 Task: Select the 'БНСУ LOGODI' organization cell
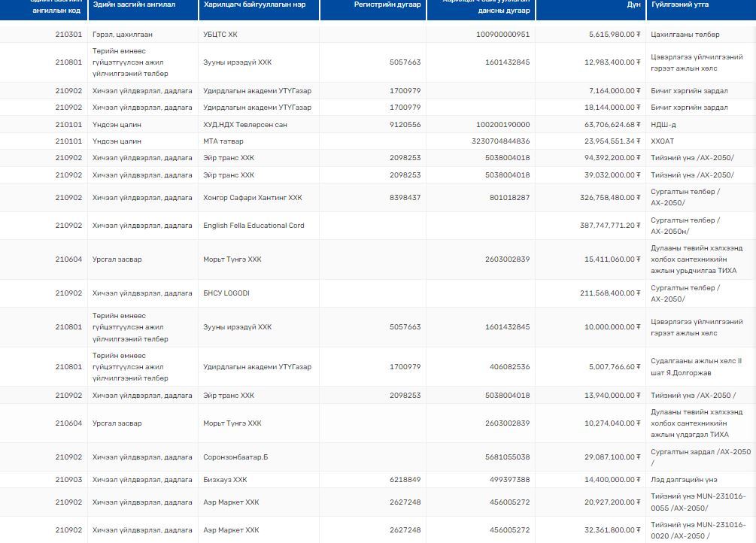tap(226, 293)
